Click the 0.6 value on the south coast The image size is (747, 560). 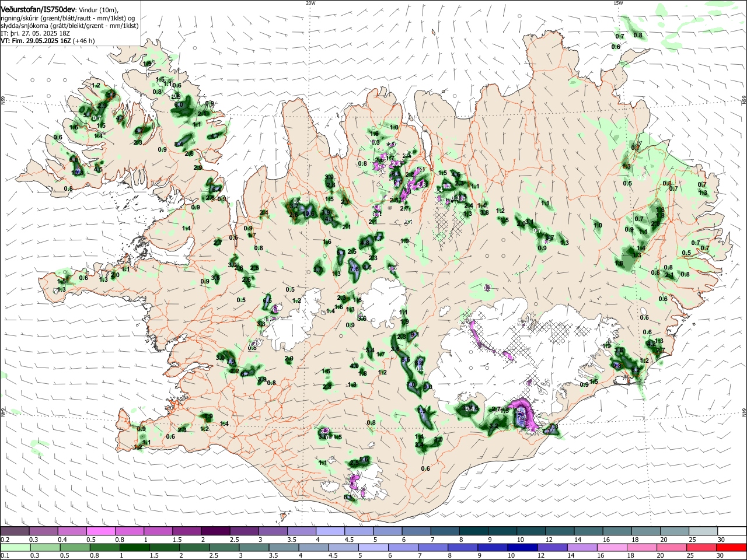pos(425,468)
